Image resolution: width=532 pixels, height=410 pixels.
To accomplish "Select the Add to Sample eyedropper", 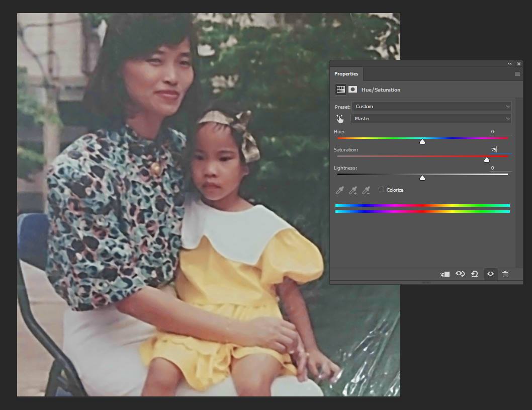I will pyautogui.click(x=353, y=190).
